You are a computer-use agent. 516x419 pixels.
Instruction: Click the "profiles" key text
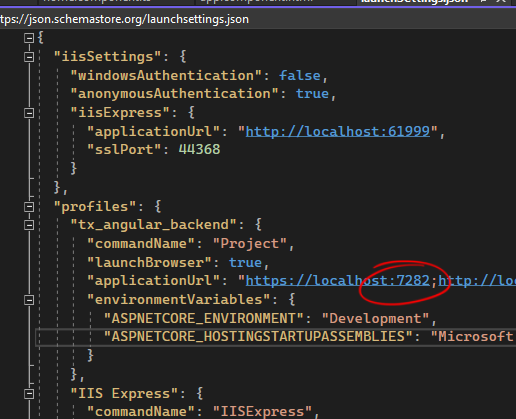(95, 207)
